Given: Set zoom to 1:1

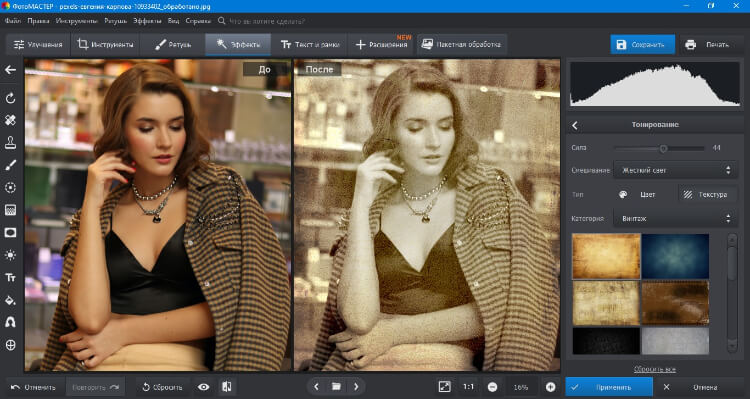Looking at the screenshot, I should tap(469, 387).
